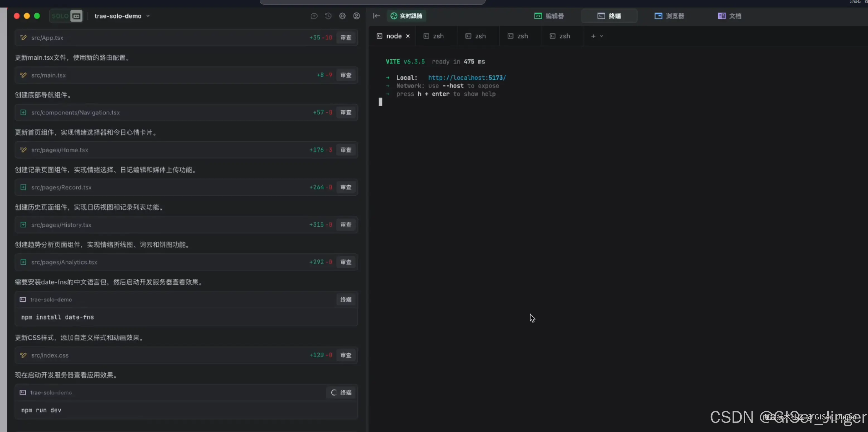
Task: Toggle the SOLO mode switch
Action: coord(66,16)
